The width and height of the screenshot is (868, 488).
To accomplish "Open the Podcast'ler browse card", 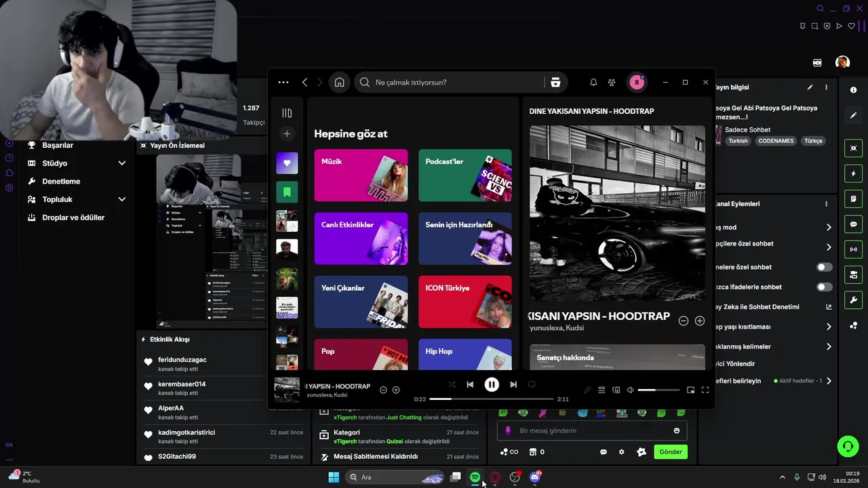I will point(465,176).
